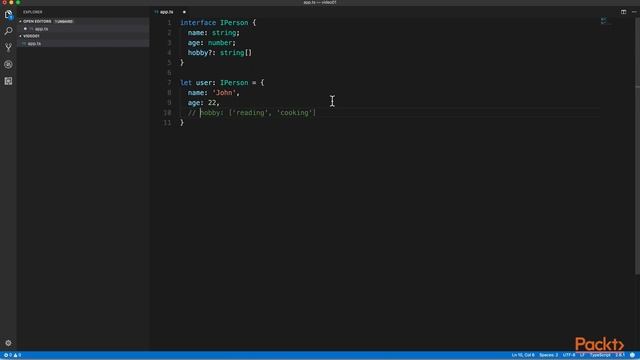
Task: Click 'age: number;' on line 3
Action: [212, 42]
